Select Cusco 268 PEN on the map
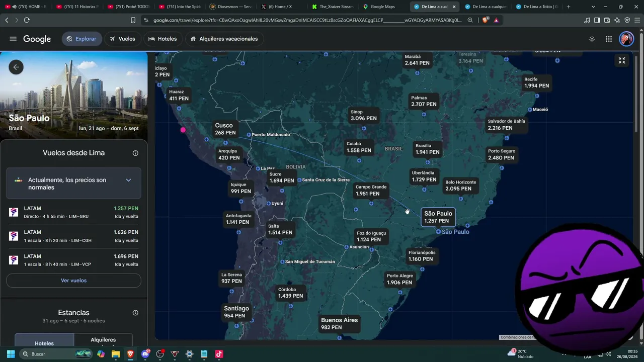The width and height of the screenshot is (644, 362). pos(225,129)
